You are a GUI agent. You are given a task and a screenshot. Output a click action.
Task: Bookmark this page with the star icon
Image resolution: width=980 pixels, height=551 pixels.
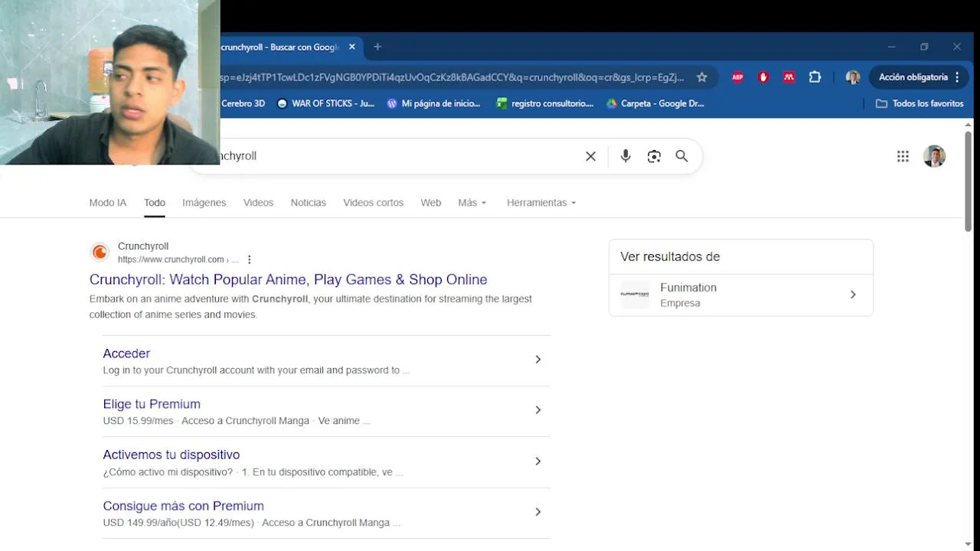(701, 77)
